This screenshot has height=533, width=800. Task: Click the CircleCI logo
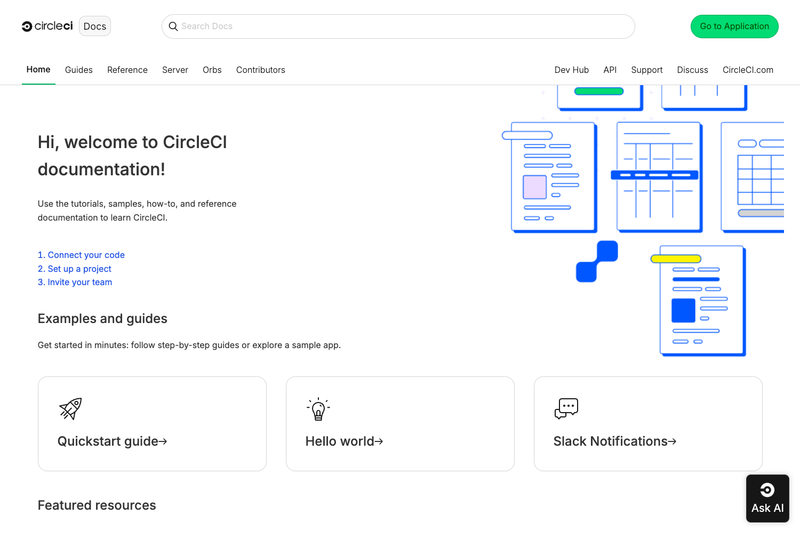click(x=47, y=26)
